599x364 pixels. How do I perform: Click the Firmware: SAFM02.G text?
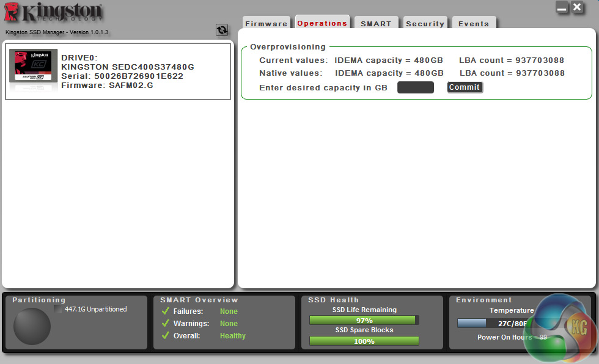click(x=107, y=85)
